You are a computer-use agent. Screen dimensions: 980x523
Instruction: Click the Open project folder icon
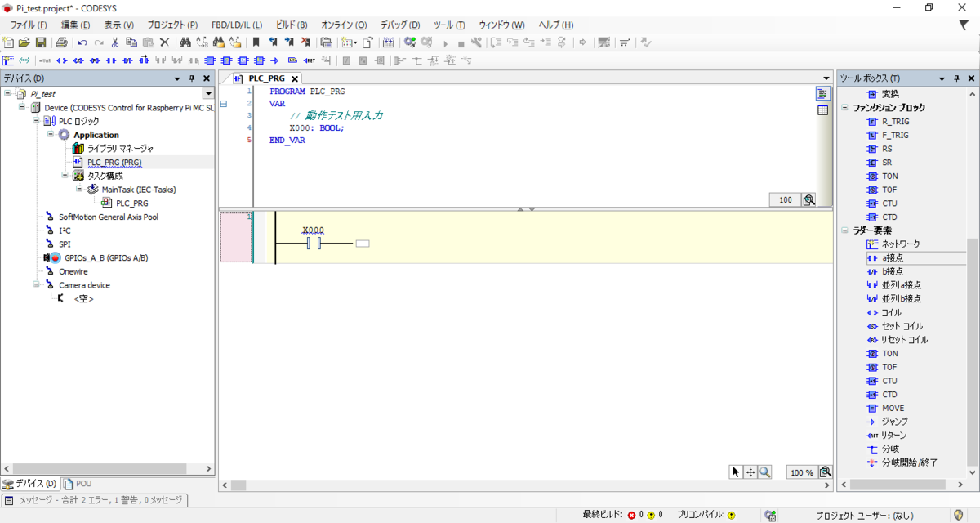24,42
